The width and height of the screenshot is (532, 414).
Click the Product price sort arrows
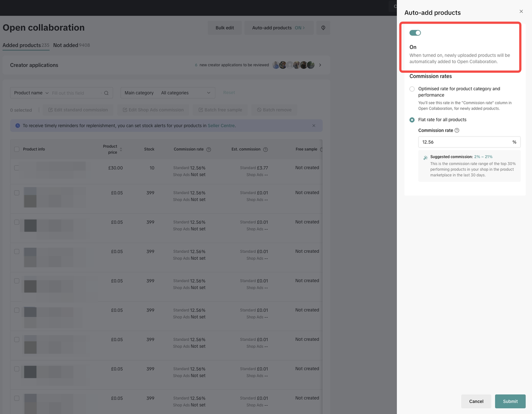click(x=121, y=149)
